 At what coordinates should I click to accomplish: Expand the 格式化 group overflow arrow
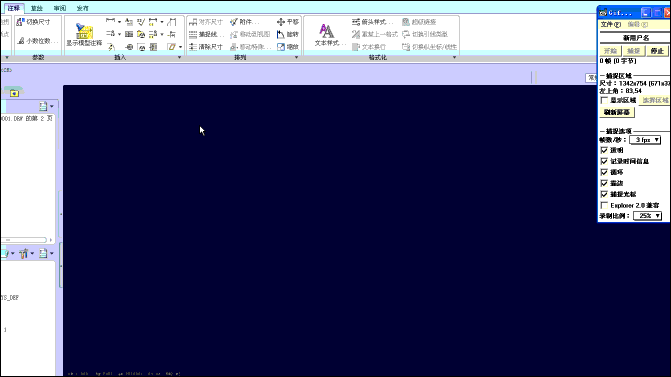pos(454,57)
